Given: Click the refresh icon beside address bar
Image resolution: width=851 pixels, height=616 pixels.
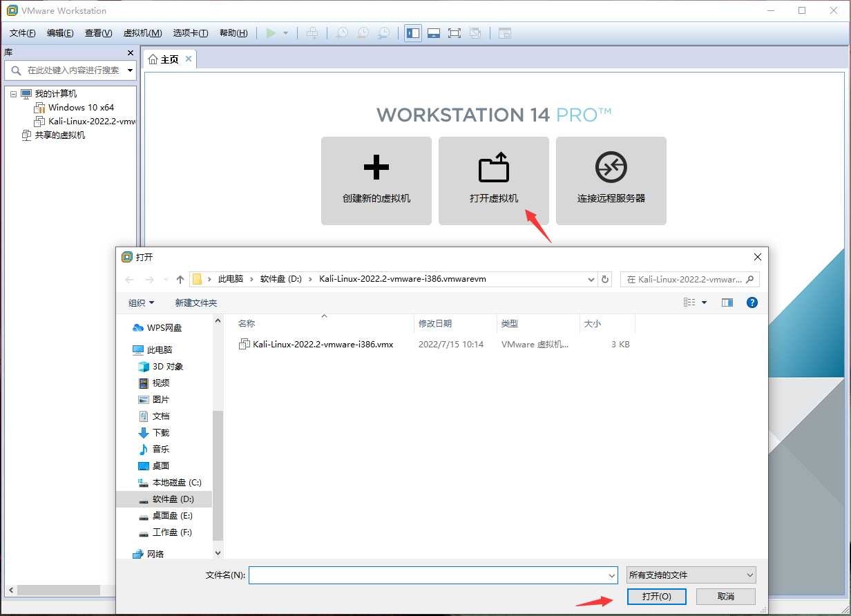Looking at the screenshot, I should point(606,279).
